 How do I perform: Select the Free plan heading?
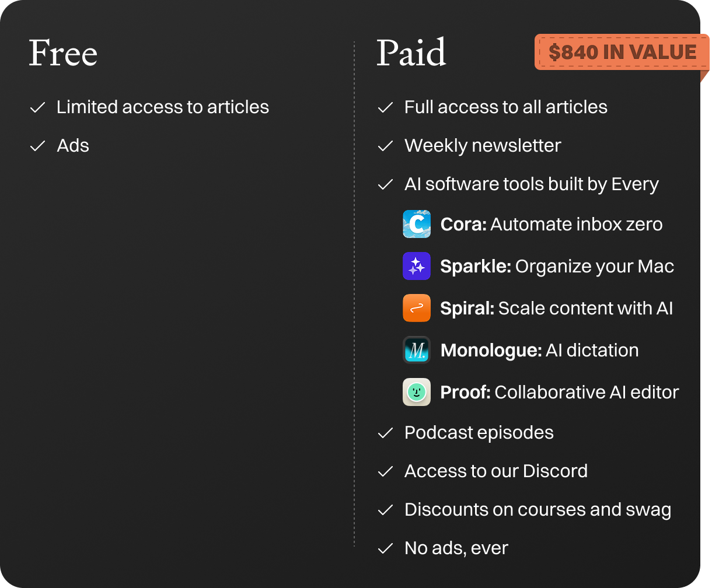(63, 52)
